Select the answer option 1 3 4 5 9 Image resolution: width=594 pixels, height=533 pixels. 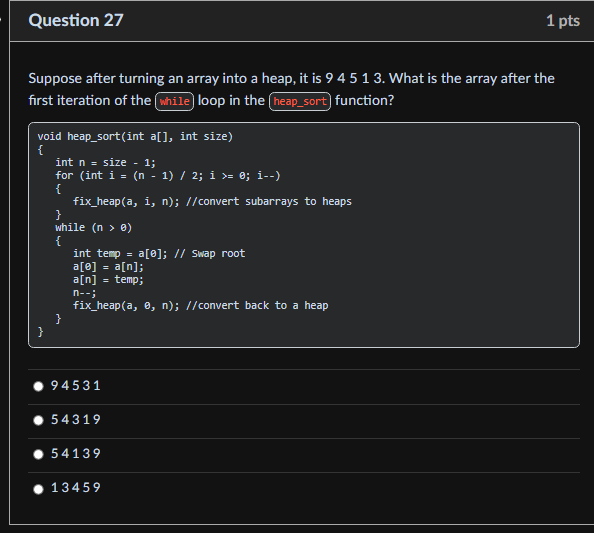click(x=38, y=489)
